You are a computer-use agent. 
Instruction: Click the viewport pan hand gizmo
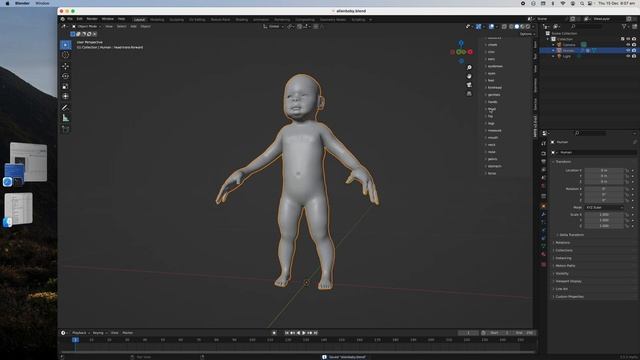click(x=469, y=76)
